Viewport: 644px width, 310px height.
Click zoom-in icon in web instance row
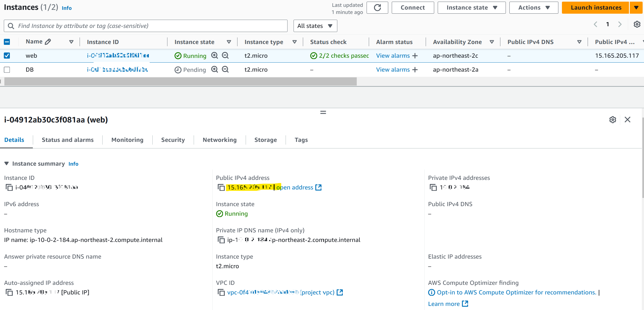(x=215, y=55)
